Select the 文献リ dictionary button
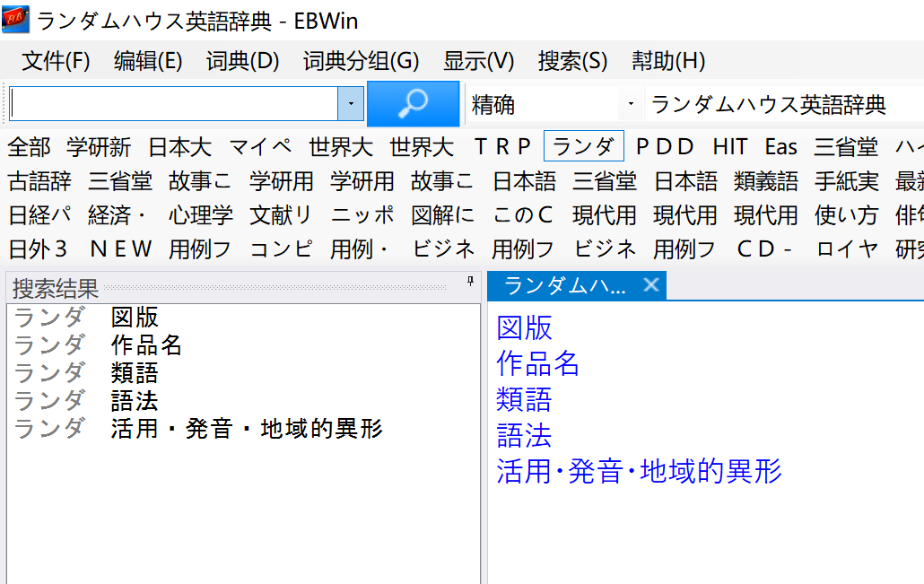The image size is (924, 584). click(x=281, y=214)
